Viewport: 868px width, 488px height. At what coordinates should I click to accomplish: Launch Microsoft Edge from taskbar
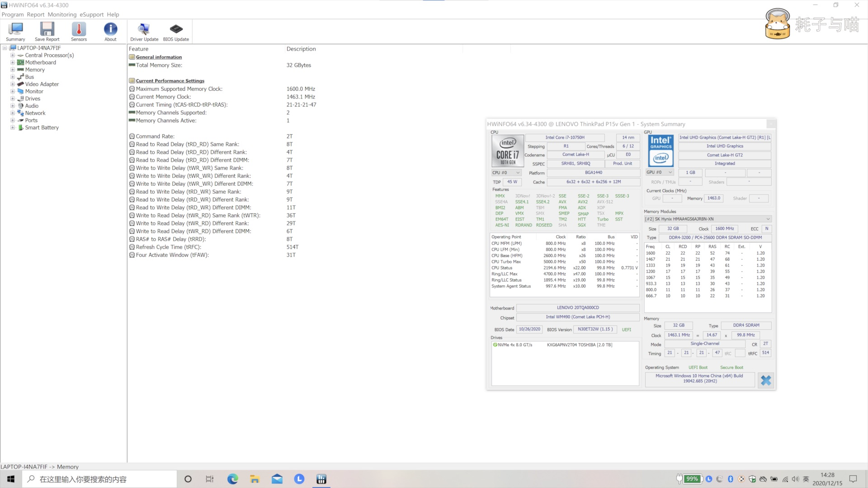232,479
